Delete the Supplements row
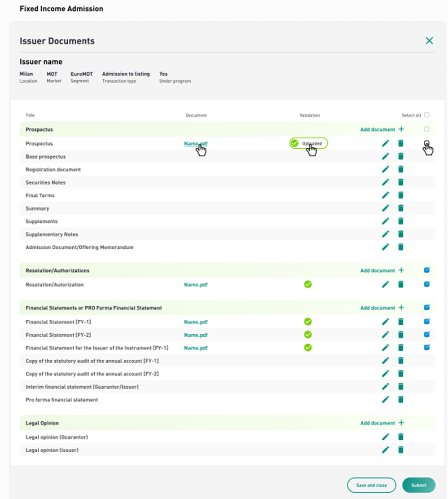 400,221
